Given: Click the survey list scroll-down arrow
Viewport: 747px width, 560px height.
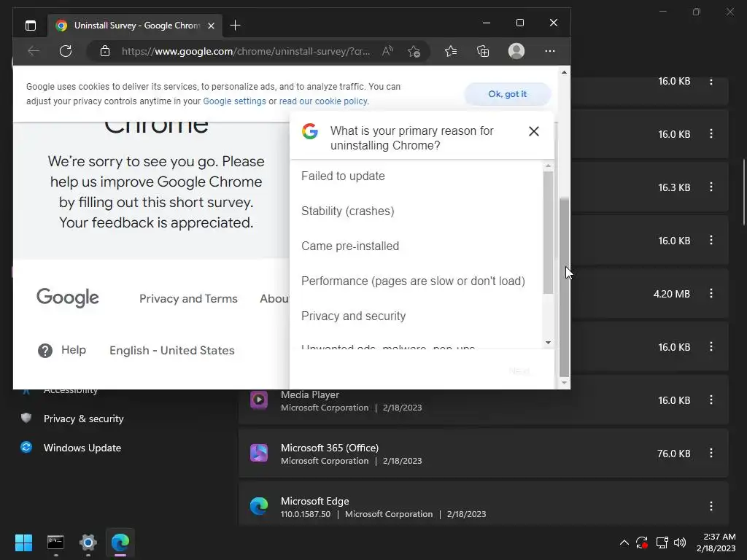Looking at the screenshot, I should [x=548, y=343].
